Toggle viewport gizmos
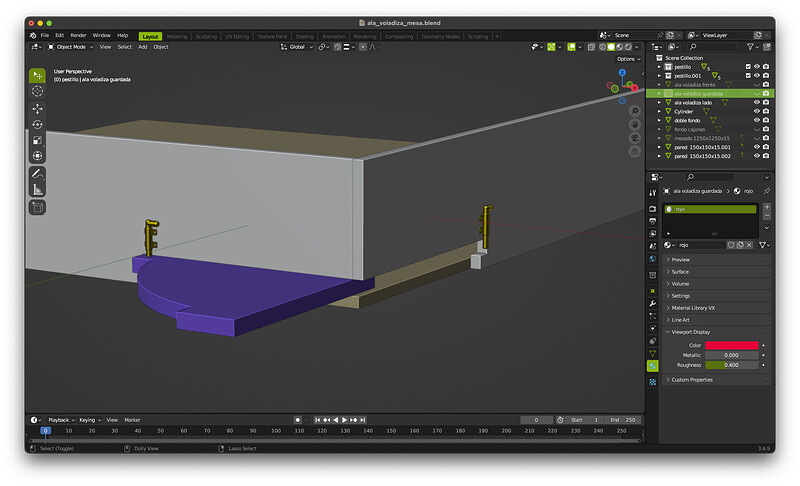This screenshot has height=486, width=800. pyautogui.click(x=551, y=47)
